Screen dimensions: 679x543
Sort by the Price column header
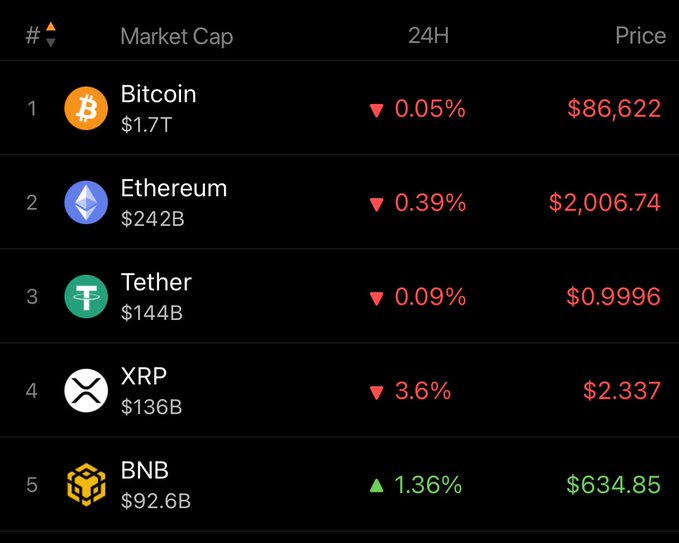click(640, 35)
